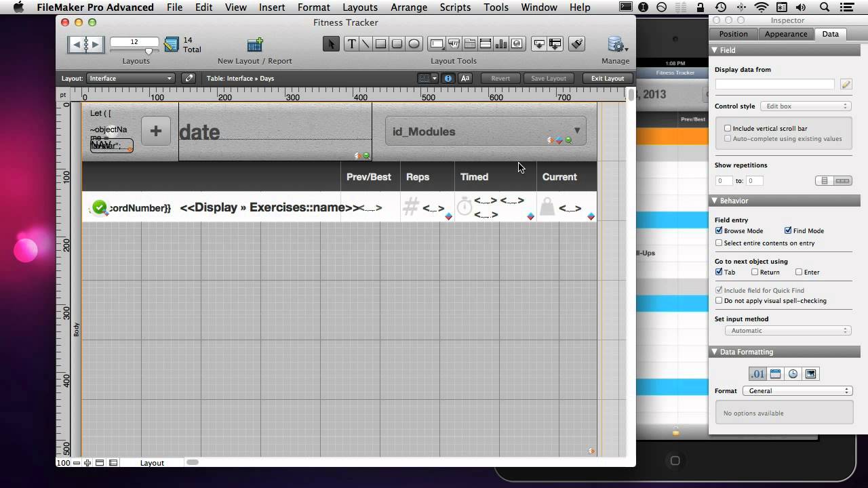This screenshot has width=868, height=488.
Task: Select the Rectangle tool
Action: click(x=381, y=44)
